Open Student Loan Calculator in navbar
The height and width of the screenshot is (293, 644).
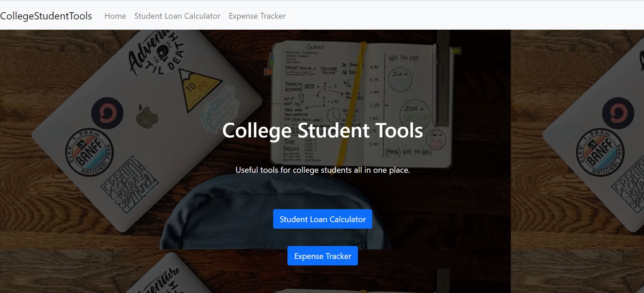coord(177,16)
